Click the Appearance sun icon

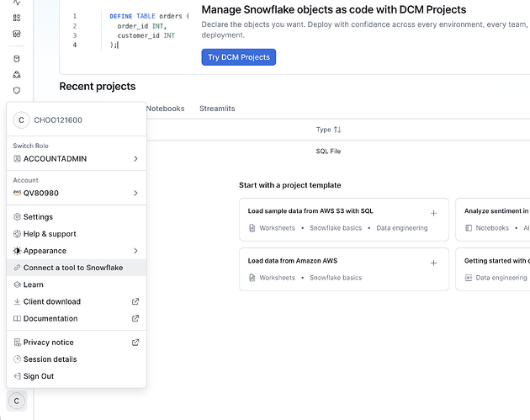coord(17,251)
